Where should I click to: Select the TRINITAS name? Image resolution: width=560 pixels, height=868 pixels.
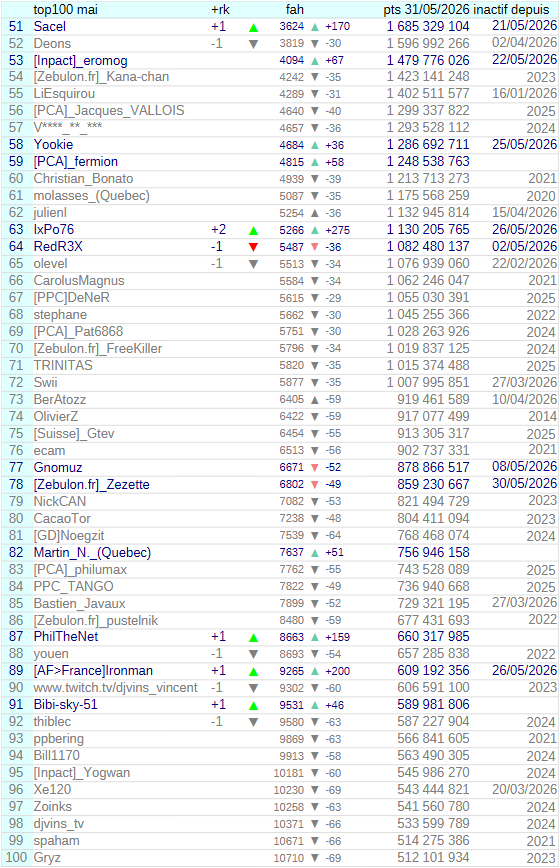tap(63, 366)
